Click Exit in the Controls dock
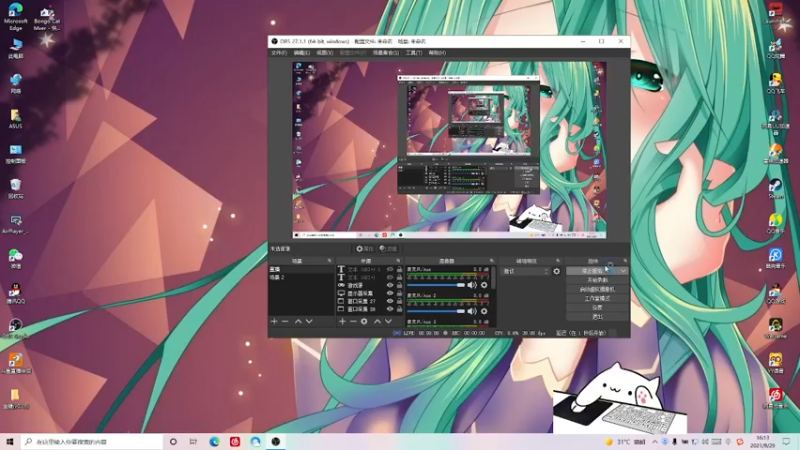This screenshot has height=450, width=800. [597, 317]
